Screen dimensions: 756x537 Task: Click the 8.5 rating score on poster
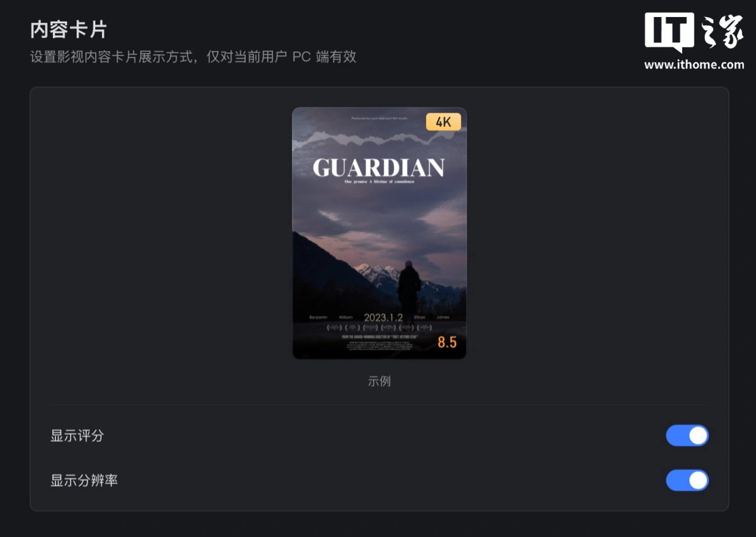point(447,342)
